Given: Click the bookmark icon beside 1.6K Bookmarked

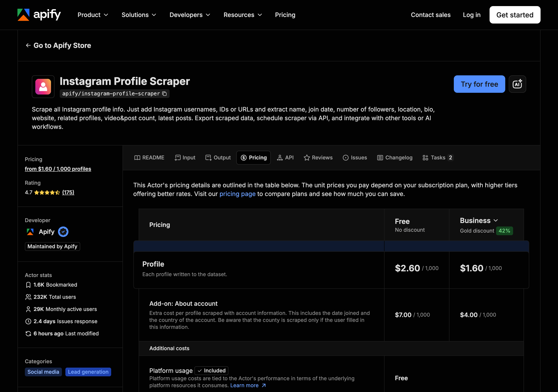Looking at the screenshot, I should coord(28,285).
